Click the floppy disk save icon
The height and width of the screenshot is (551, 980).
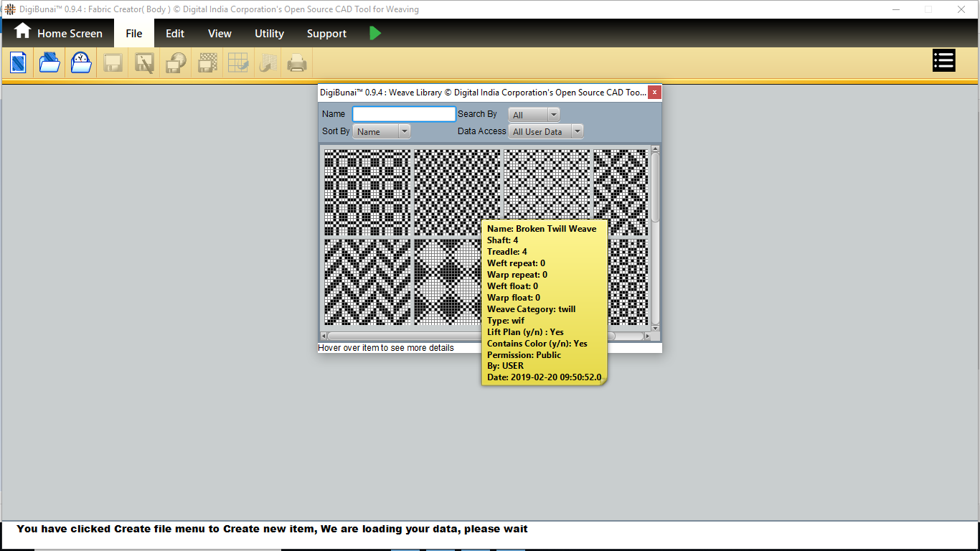tap(113, 64)
